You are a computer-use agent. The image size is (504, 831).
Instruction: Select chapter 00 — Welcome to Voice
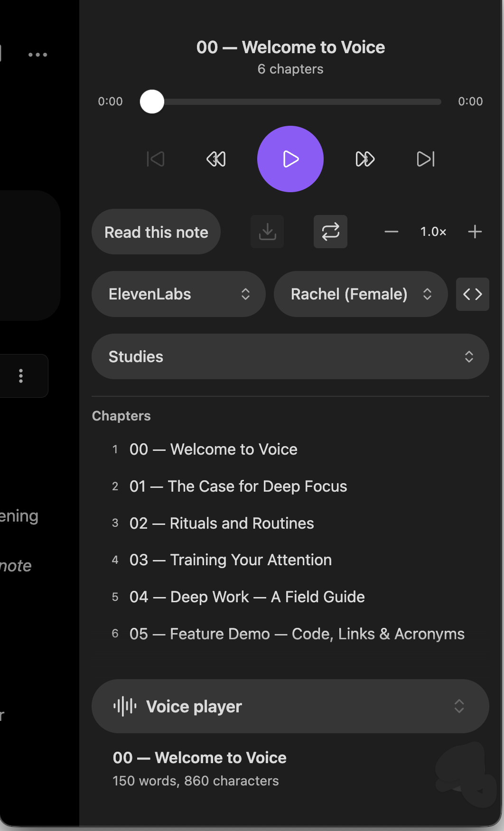[x=290, y=449]
